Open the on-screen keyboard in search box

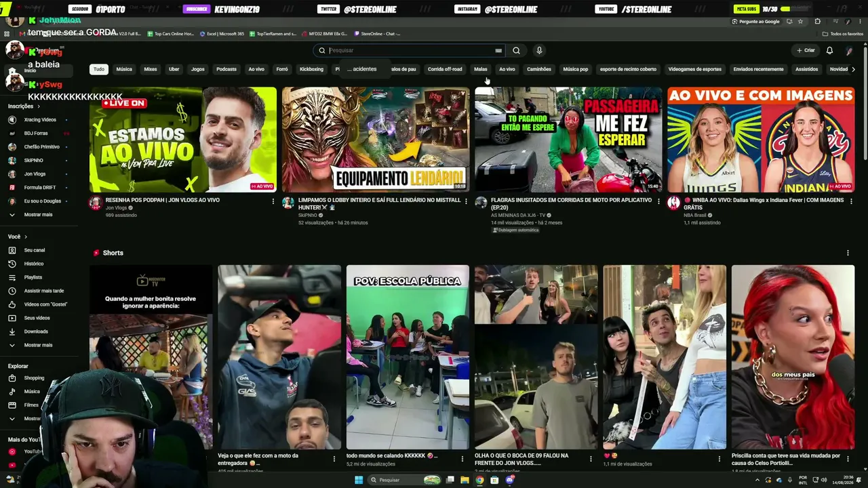click(498, 50)
